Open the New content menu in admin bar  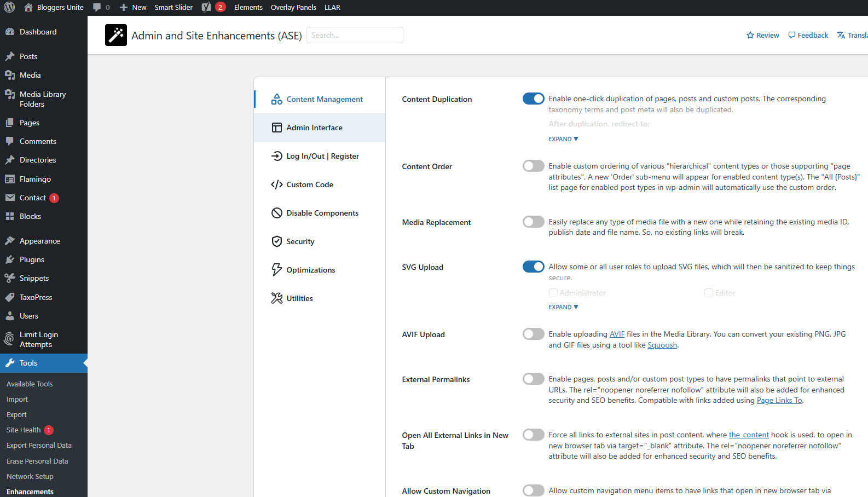click(133, 8)
